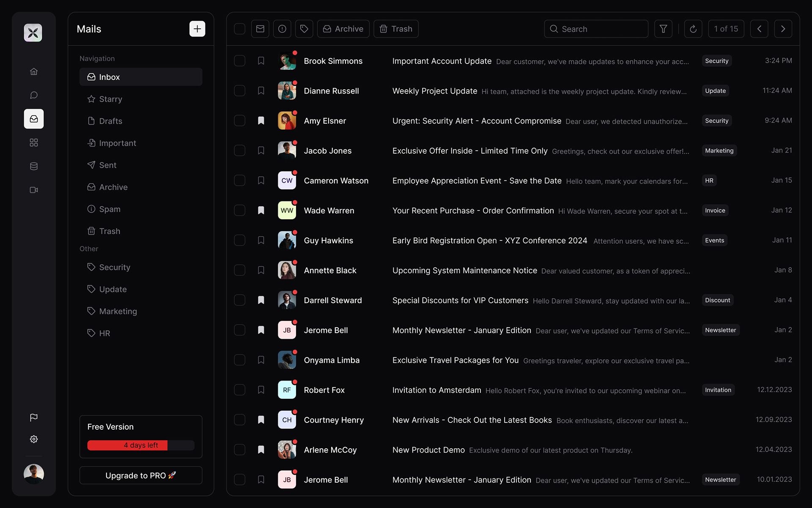This screenshot has height=508, width=812.
Task: Click the filter funnel icon
Action: (663, 29)
